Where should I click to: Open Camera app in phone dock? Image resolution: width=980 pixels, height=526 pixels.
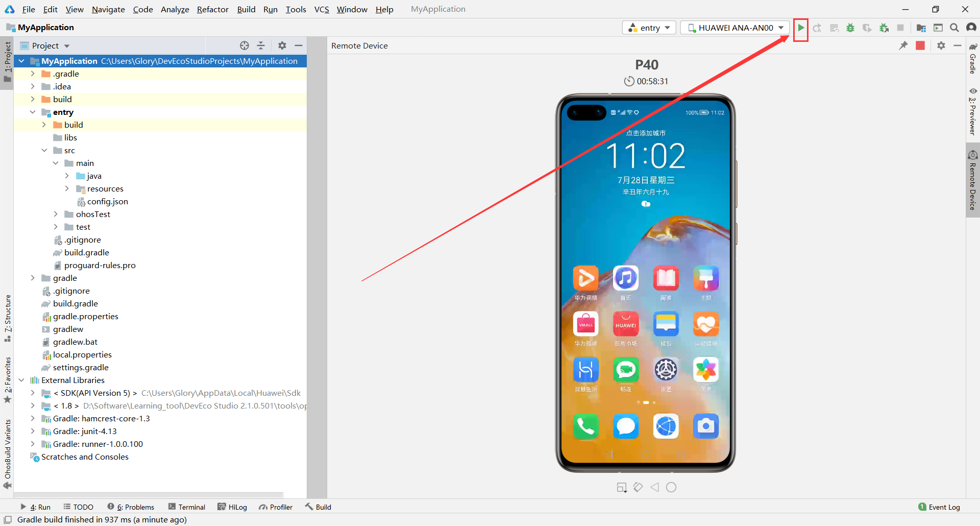tap(706, 426)
